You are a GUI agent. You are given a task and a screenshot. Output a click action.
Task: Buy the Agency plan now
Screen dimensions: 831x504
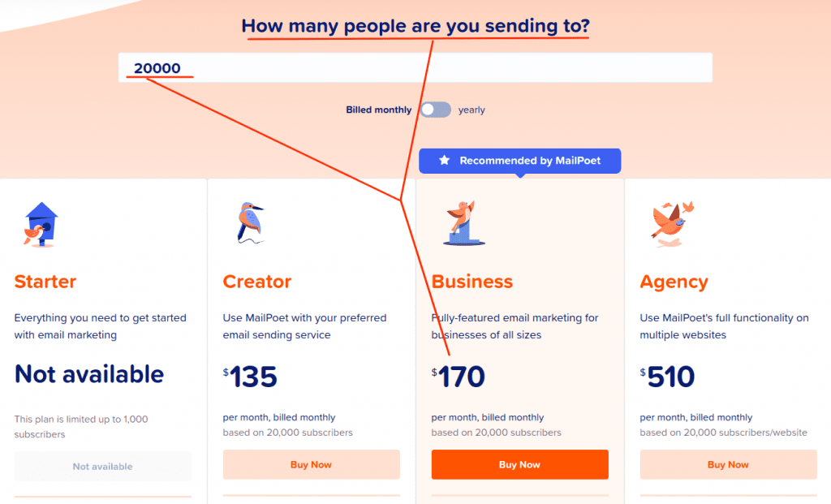(728, 464)
